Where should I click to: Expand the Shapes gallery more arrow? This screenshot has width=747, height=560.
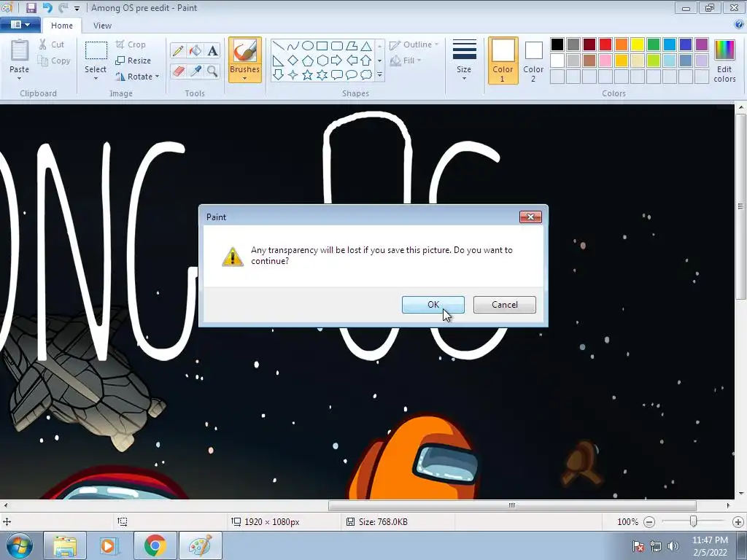[379, 75]
